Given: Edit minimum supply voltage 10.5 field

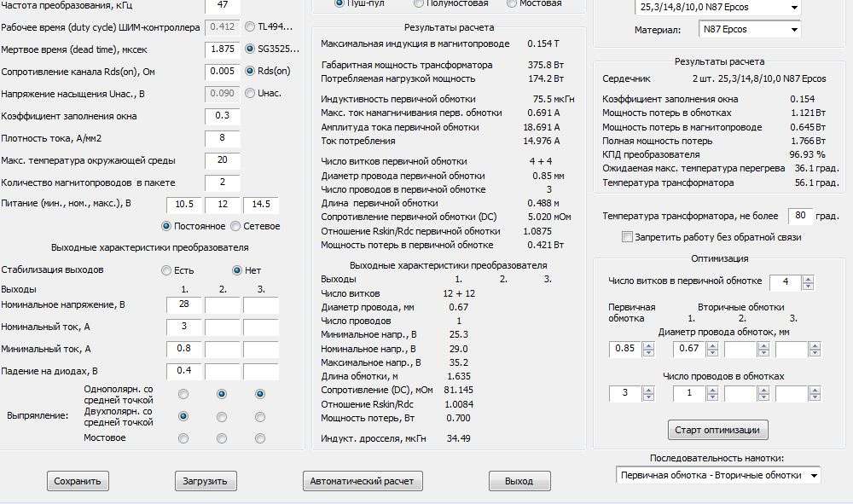Looking at the screenshot, I should coord(184,205).
